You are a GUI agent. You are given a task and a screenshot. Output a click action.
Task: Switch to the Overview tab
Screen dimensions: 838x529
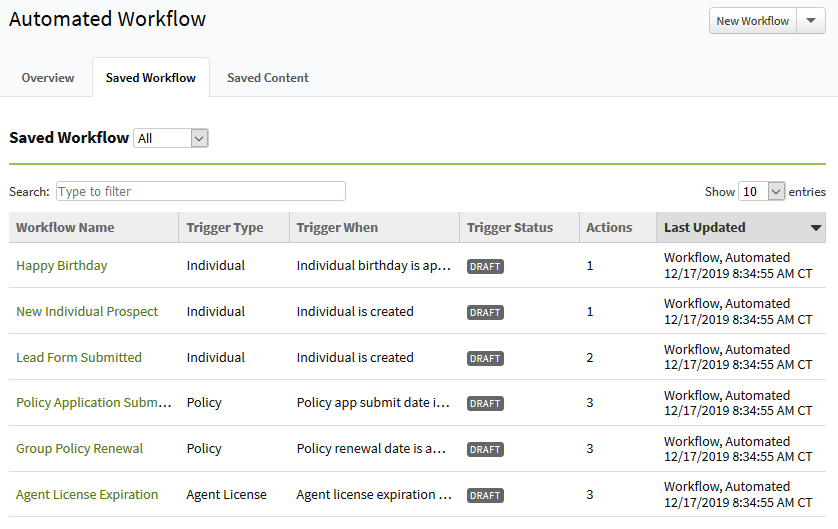click(48, 78)
